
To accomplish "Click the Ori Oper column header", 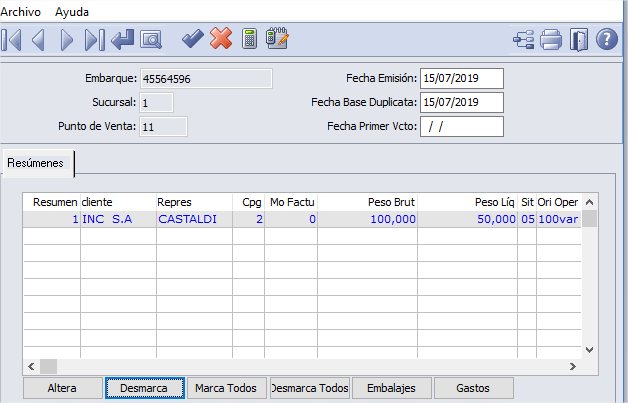I will (x=559, y=202).
